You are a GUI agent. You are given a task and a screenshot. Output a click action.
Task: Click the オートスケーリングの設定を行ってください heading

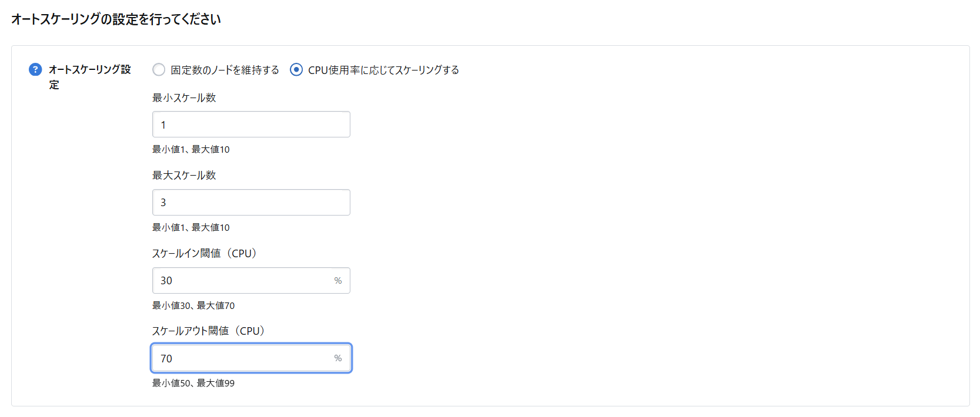coord(116,19)
